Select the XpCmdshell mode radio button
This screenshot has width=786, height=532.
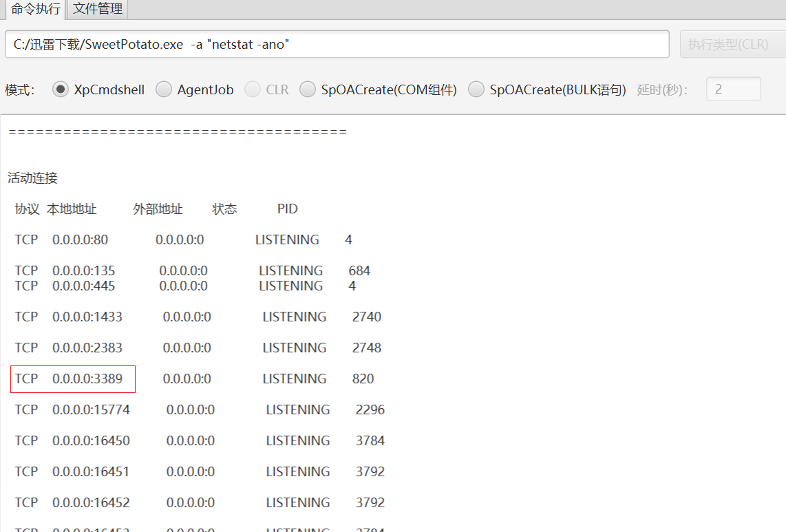tap(62, 89)
